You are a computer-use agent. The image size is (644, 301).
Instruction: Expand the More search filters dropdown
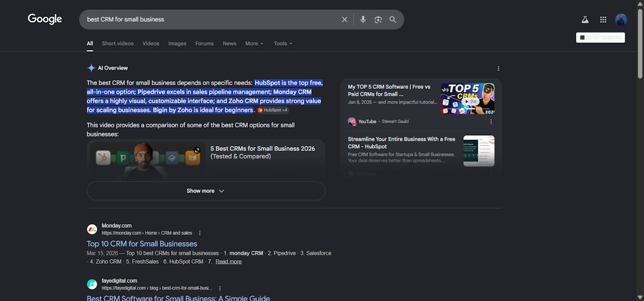point(254,43)
